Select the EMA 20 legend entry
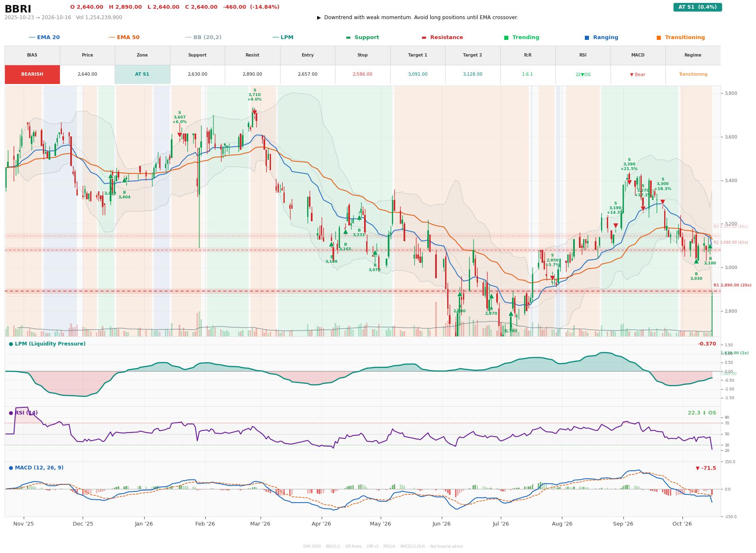 click(44, 37)
